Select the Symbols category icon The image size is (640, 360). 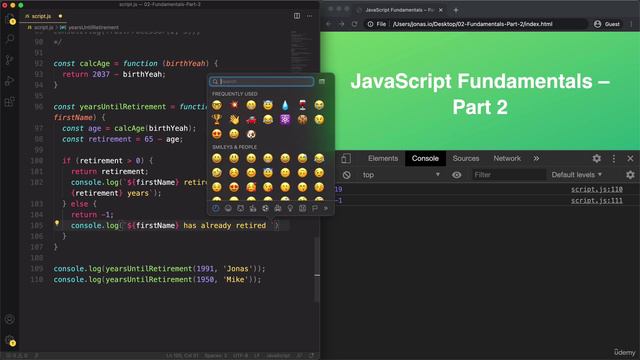click(302, 209)
